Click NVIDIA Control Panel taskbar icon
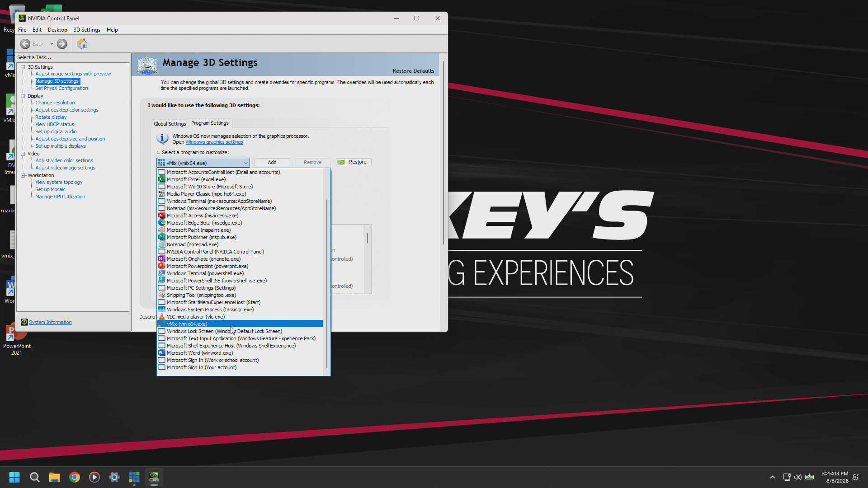The image size is (868, 488). point(154,477)
